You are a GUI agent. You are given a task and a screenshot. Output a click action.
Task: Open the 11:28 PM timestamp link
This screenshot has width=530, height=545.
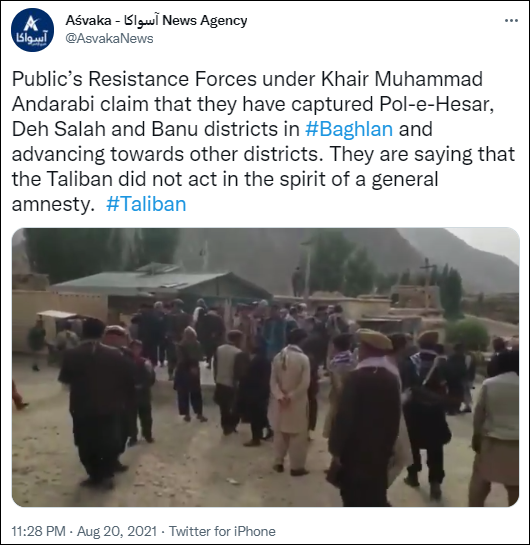pyautogui.click(x=39, y=531)
